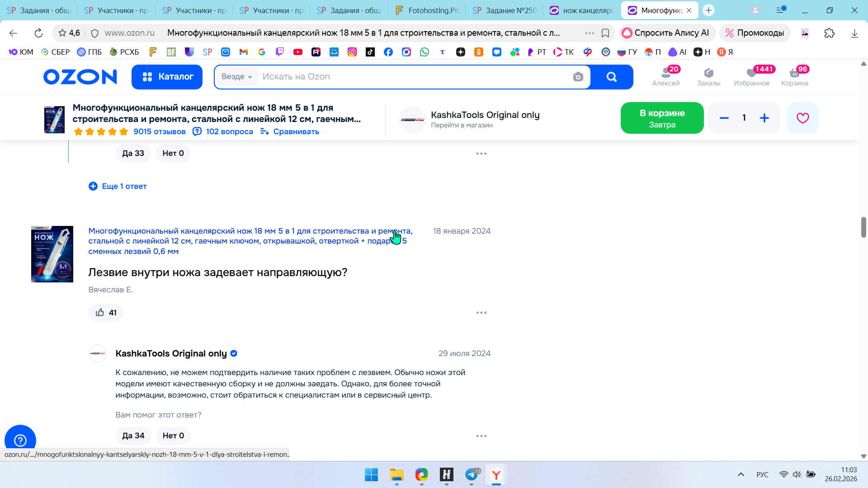Open the blue help question-mark bubble
Image resolution: width=868 pixels, height=488 pixels.
pos(20,440)
